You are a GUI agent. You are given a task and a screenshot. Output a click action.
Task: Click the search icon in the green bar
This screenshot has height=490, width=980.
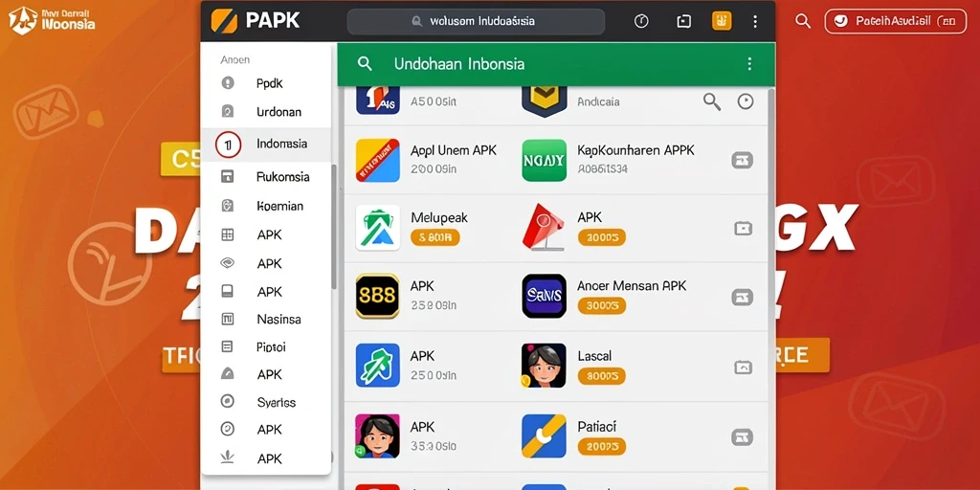[365, 64]
